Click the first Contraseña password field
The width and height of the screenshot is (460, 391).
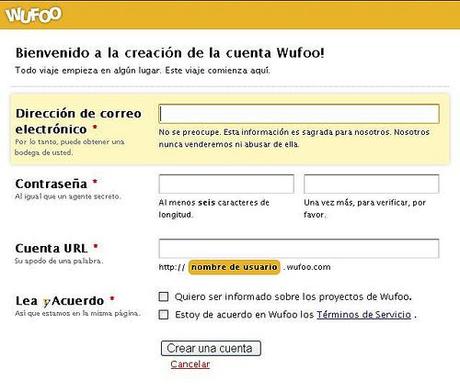pyautogui.click(x=226, y=184)
